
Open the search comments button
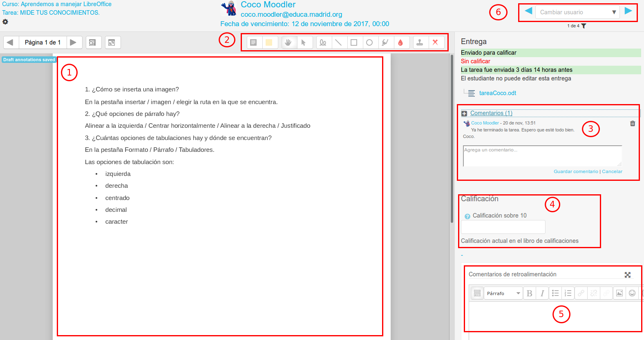click(93, 42)
